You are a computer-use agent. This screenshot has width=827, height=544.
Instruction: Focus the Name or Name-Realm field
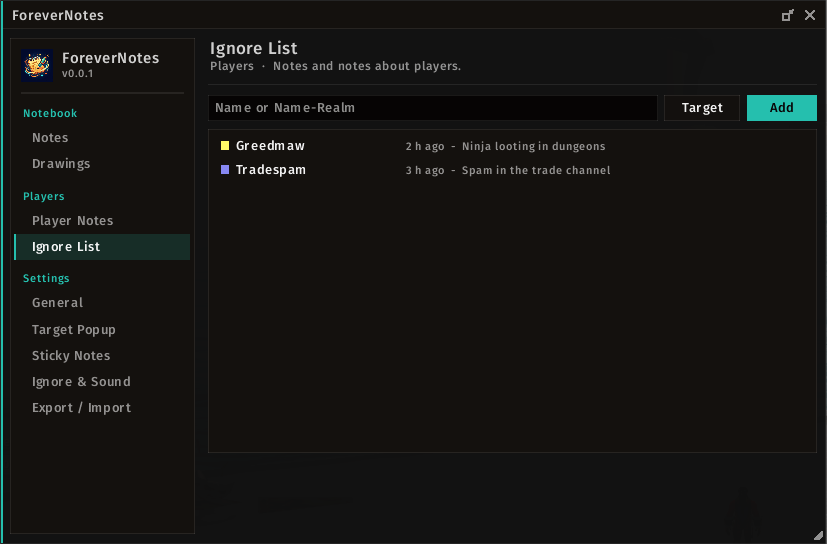pyautogui.click(x=433, y=108)
